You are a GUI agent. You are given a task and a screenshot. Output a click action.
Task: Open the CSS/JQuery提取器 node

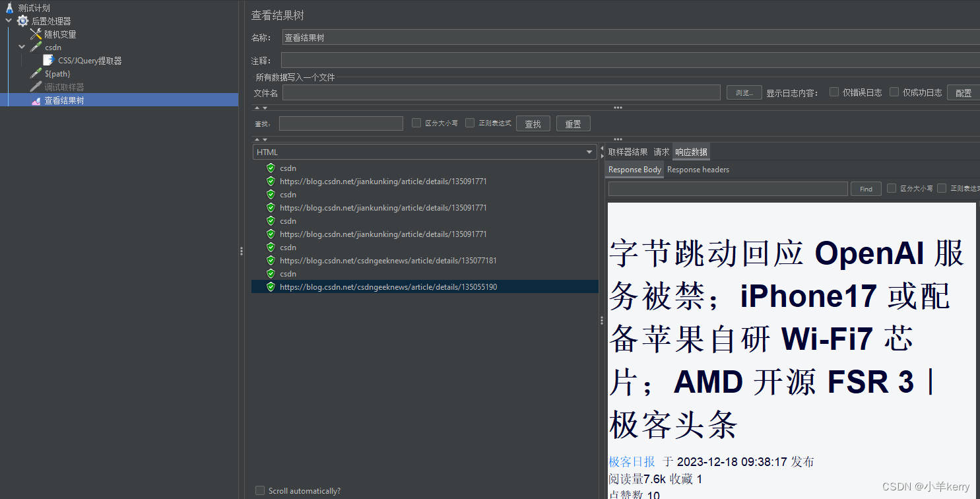[90, 61]
